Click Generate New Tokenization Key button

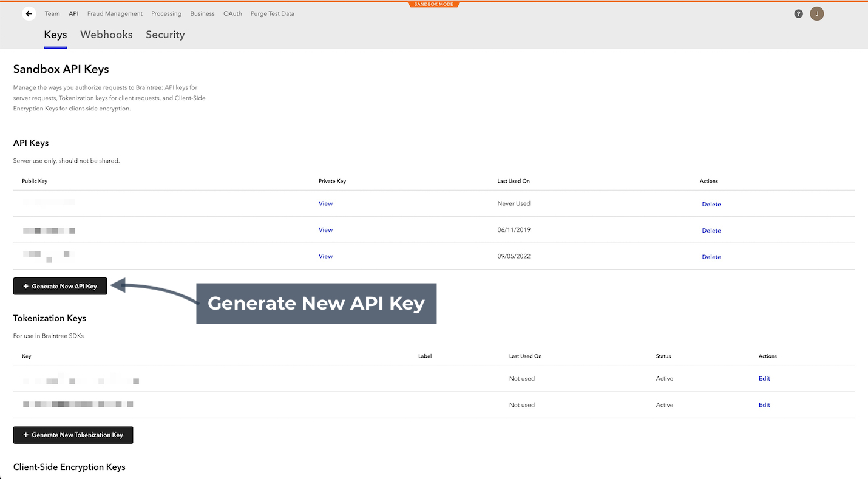73,435
